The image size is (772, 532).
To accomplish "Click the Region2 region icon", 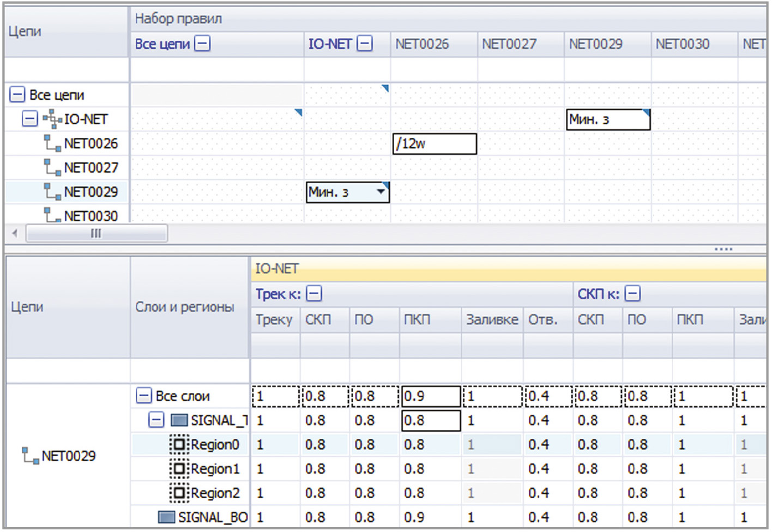I will (x=179, y=493).
